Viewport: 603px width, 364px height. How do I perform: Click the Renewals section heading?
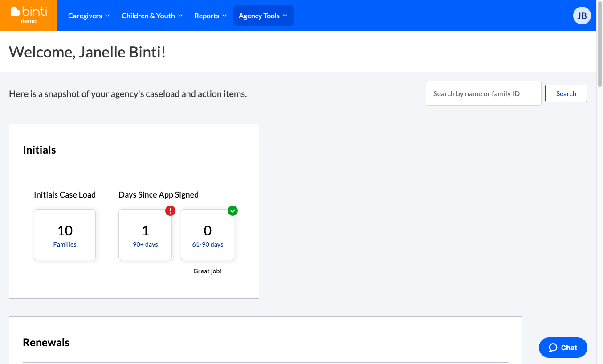click(46, 343)
